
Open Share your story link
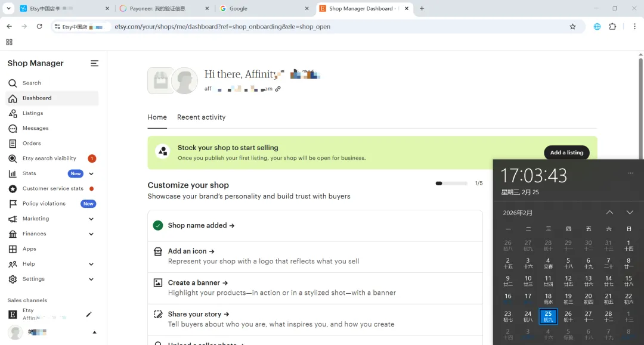click(199, 314)
